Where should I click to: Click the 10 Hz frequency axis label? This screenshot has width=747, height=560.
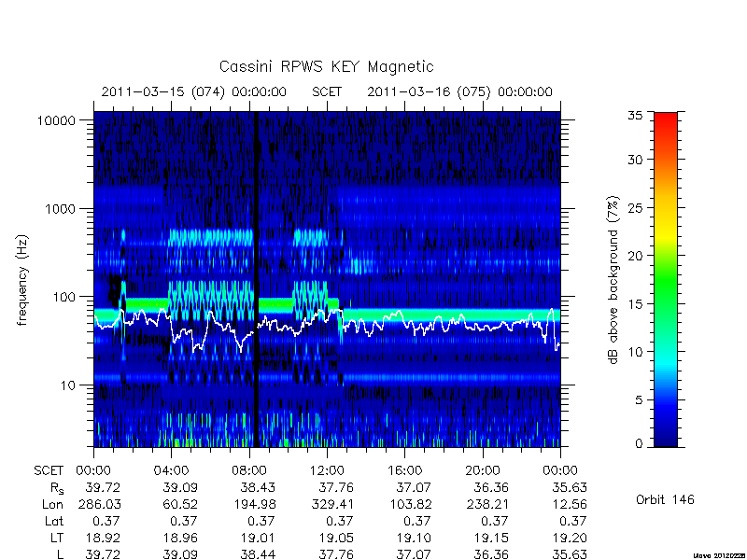coord(68,385)
